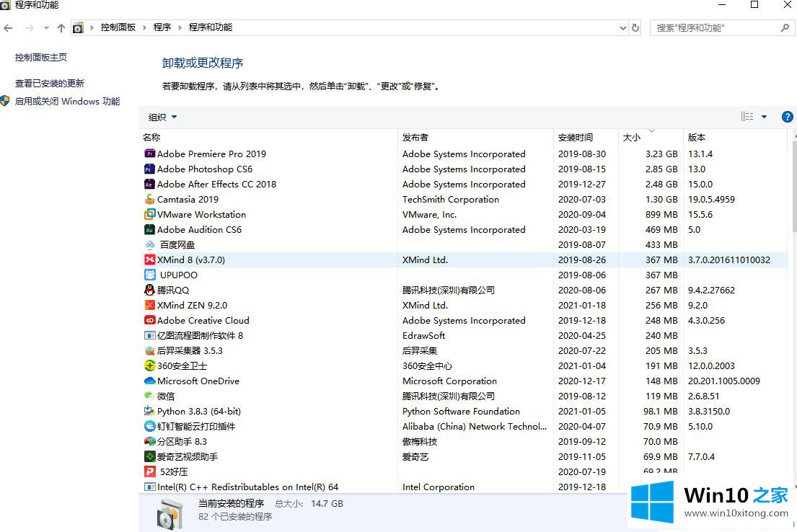The image size is (797, 532).
Task: Click the VMware, Inc. publisher cell
Action: pos(429,214)
